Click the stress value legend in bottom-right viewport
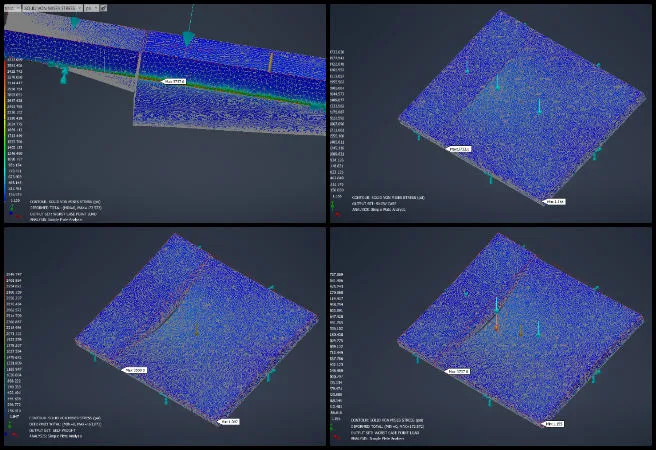This screenshot has height=450, width=656. 336,346
